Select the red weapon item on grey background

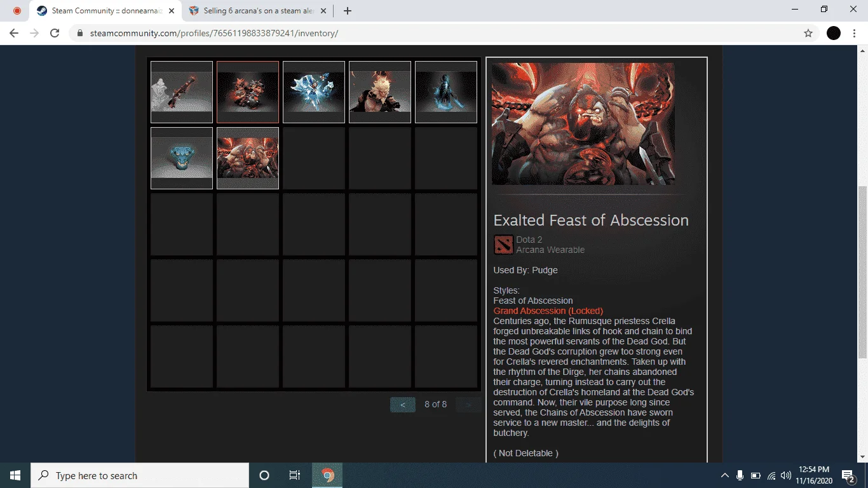coord(182,92)
